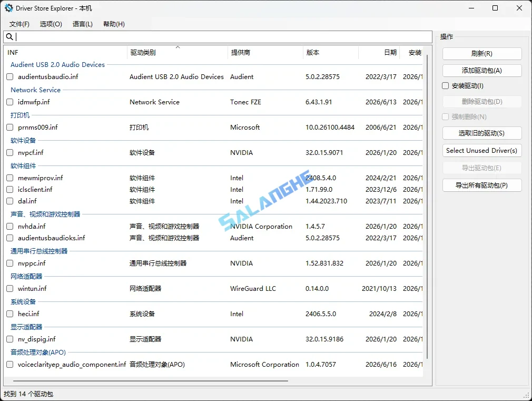The width and height of the screenshot is (532, 401).
Task: Click the NVIDIA Corporation provider cell
Action: click(261, 227)
